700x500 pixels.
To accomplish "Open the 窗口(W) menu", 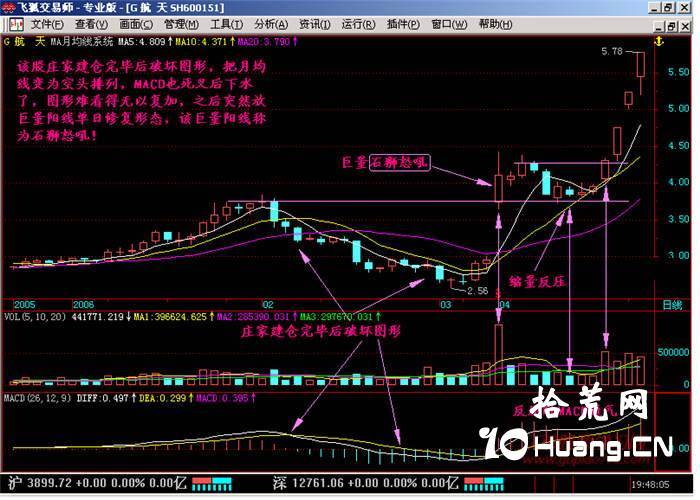I will pyautogui.click(x=449, y=24).
